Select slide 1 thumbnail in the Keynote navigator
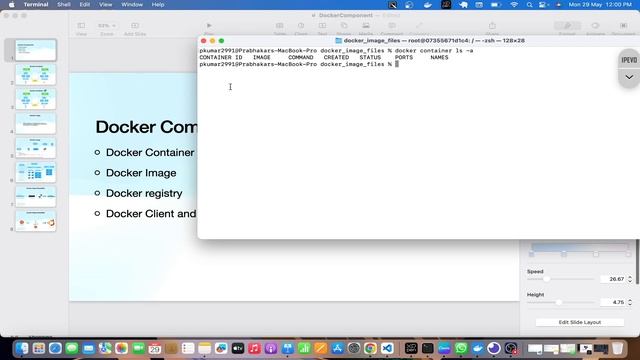This screenshot has width=640, height=360. (x=36, y=50)
